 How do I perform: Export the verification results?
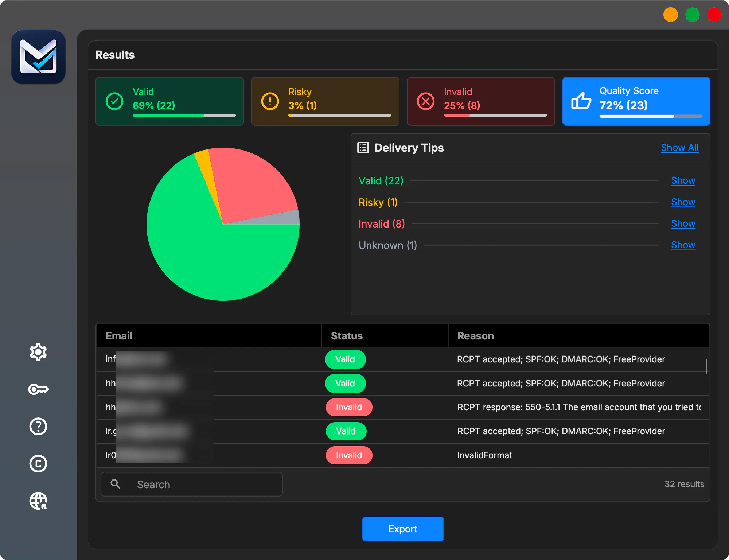pos(403,529)
